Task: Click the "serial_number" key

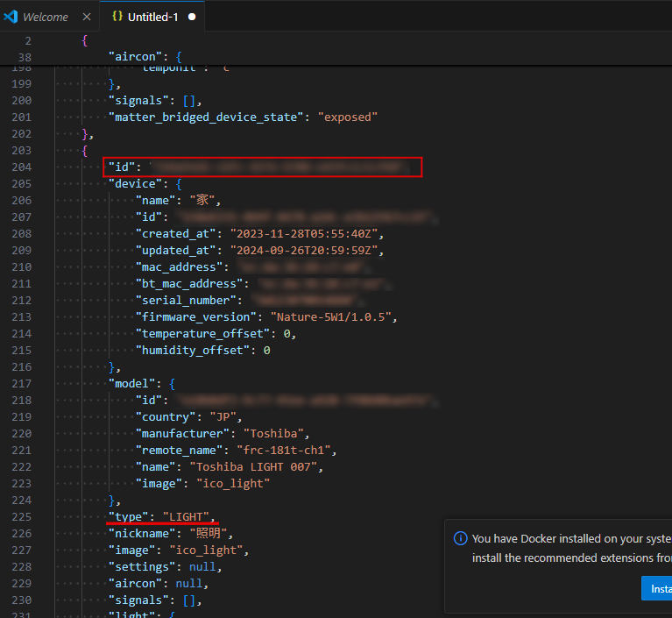Action: pyautogui.click(x=186, y=301)
